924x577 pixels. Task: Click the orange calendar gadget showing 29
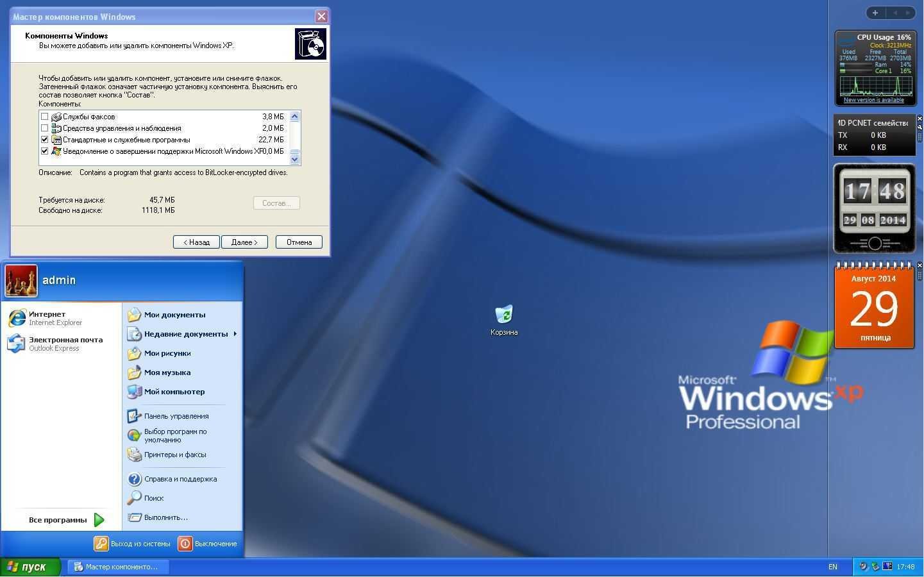coord(875,306)
